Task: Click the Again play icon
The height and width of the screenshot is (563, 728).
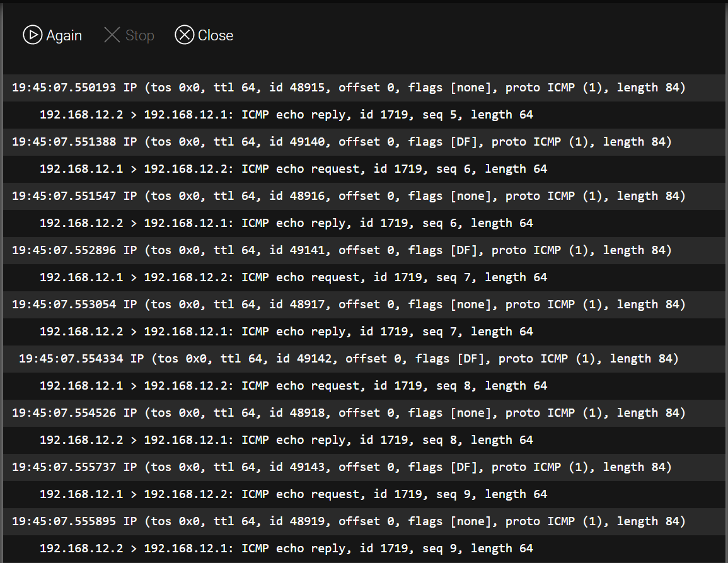Action: pyautogui.click(x=33, y=35)
